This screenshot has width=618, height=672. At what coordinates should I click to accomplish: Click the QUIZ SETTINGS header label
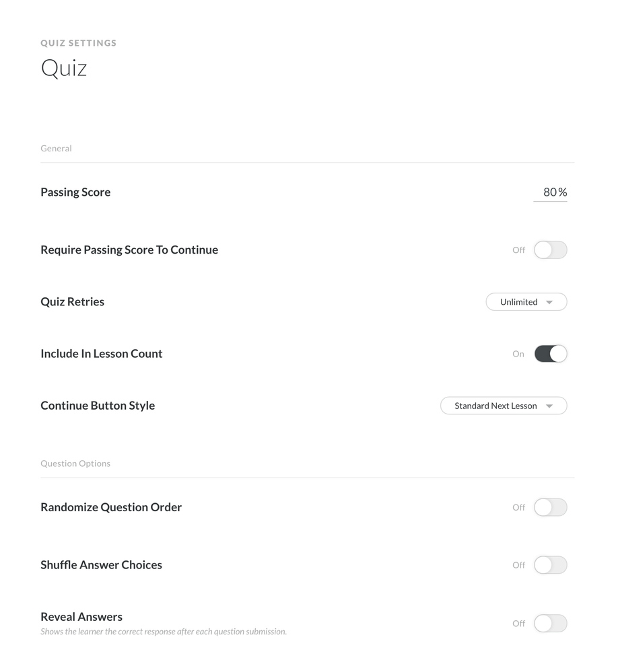tap(78, 43)
